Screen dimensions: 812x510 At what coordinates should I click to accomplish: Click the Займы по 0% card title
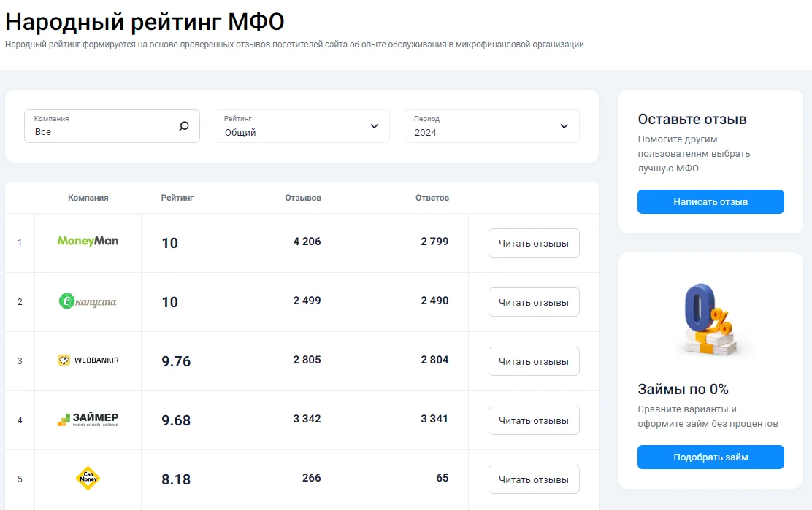coord(683,389)
